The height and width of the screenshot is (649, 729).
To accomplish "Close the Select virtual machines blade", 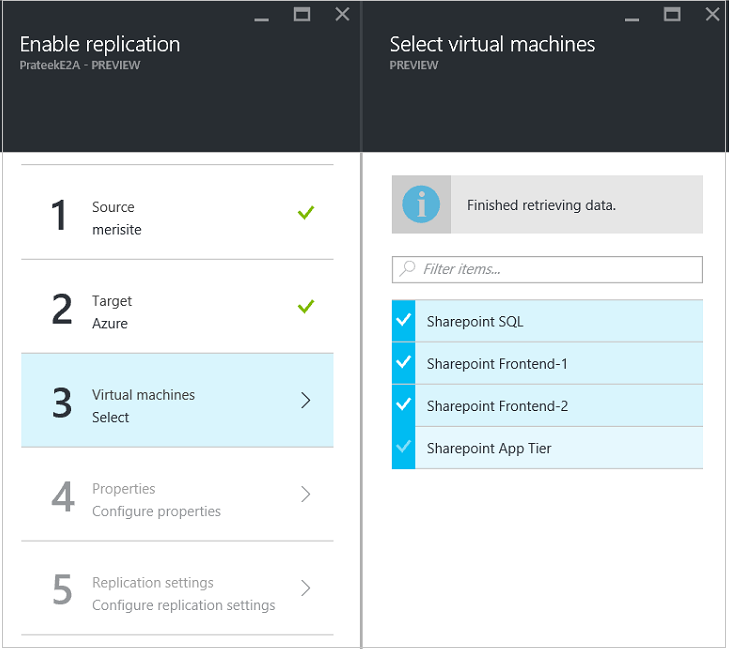I will pyautogui.click(x=712, y=14).
